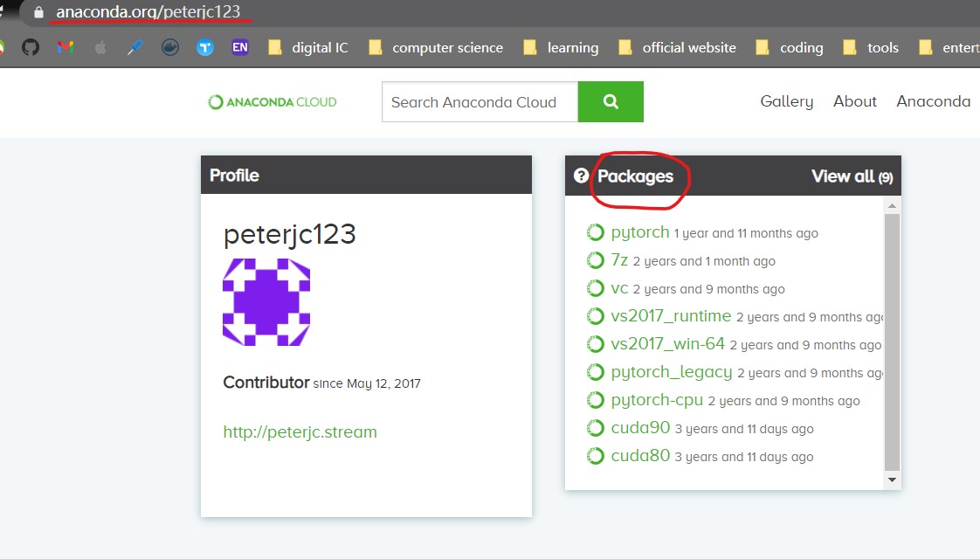980x559 pixels.
Task: Click the package icon beside vc
Action: coord(595,288)
